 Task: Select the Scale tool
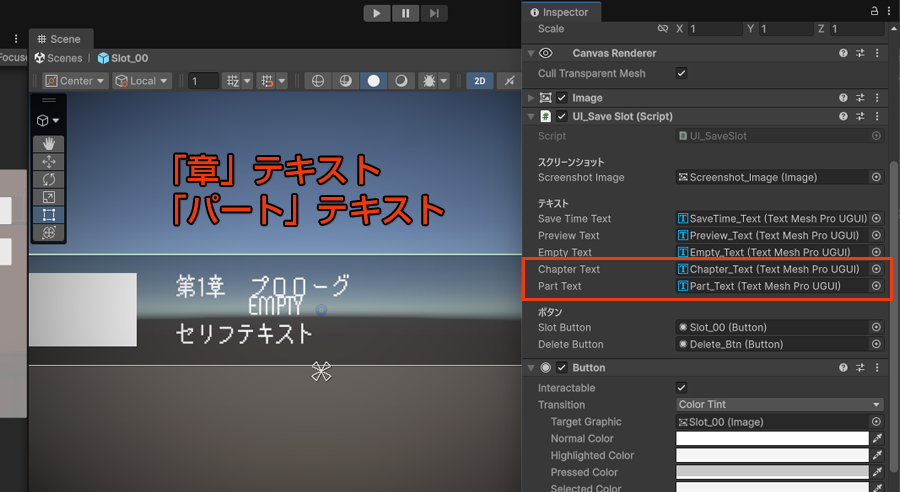tap(50, 197)
